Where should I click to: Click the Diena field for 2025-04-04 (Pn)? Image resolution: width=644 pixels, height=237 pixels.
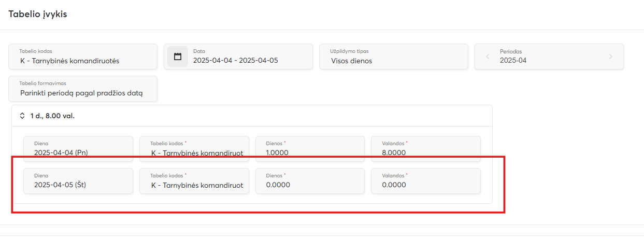tap(78, 149)
